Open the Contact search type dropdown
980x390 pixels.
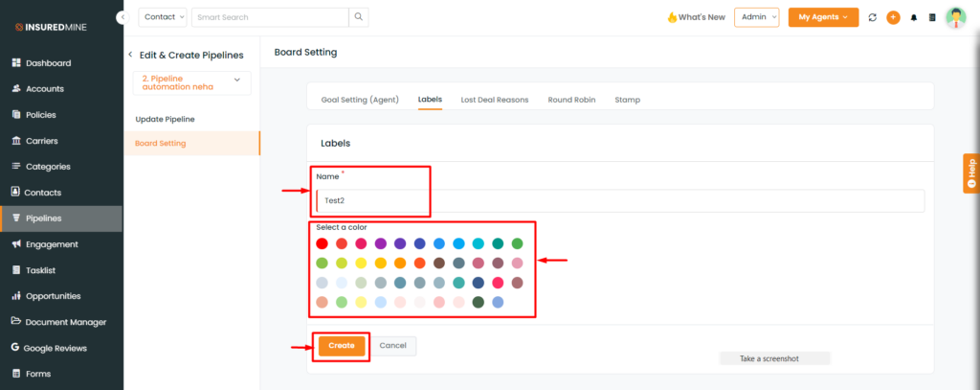163,17
